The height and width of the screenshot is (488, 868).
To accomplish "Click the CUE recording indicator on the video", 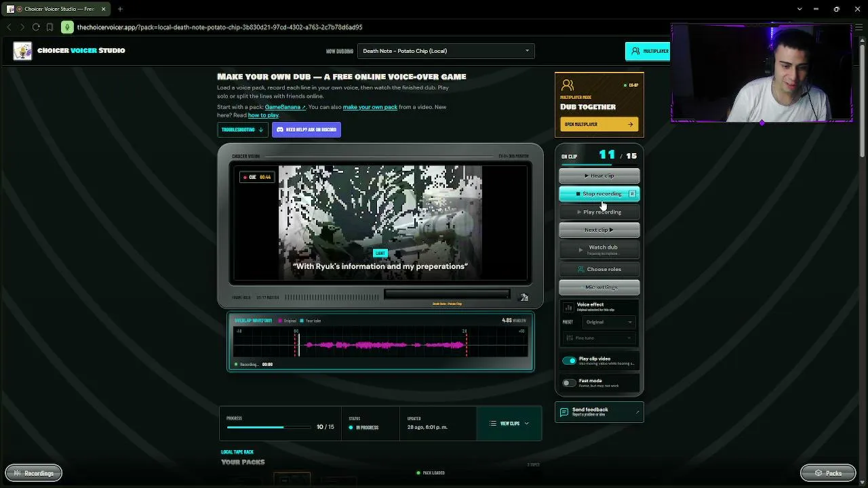I will 256,178.
